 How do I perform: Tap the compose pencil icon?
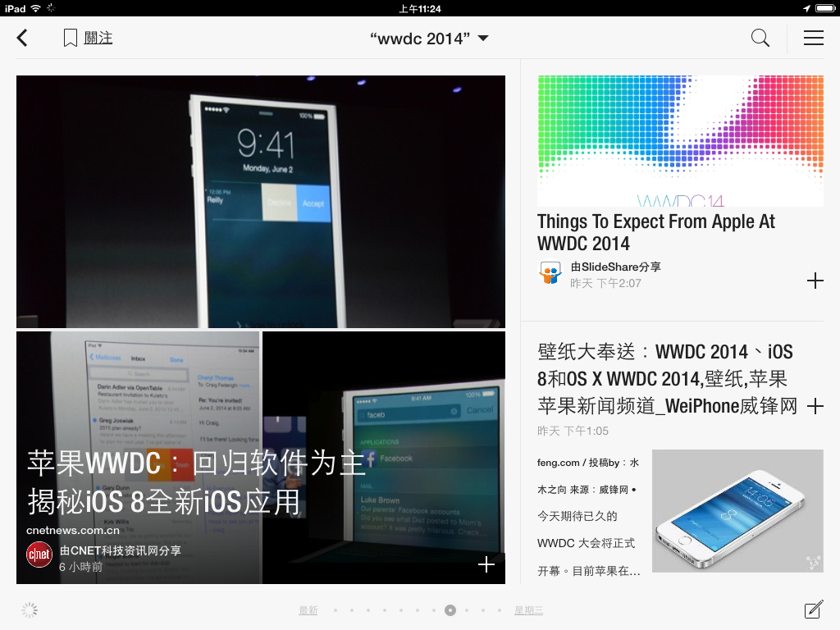click(813, 609)
